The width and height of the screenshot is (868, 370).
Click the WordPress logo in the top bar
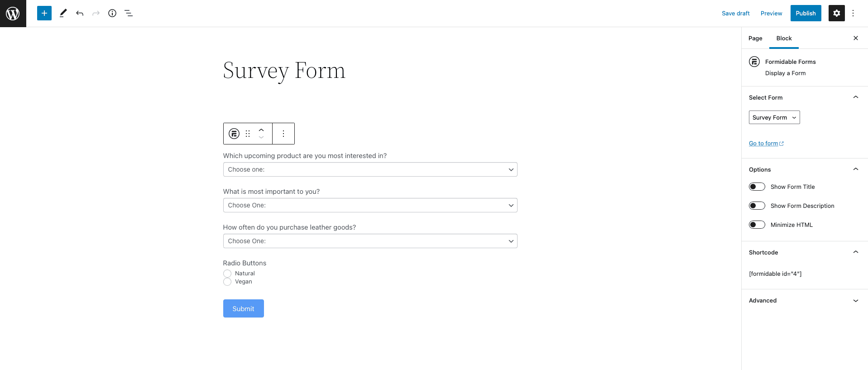[13, 13]
